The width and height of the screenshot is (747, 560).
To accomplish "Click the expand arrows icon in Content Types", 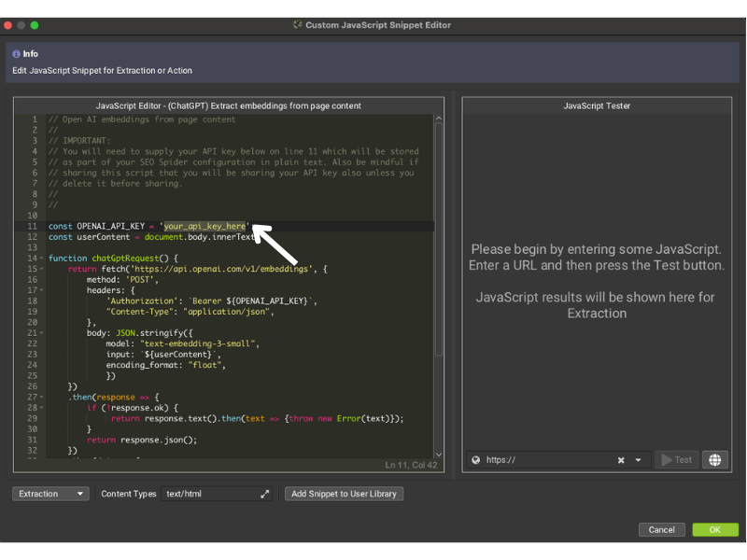I will coord(264,494).
